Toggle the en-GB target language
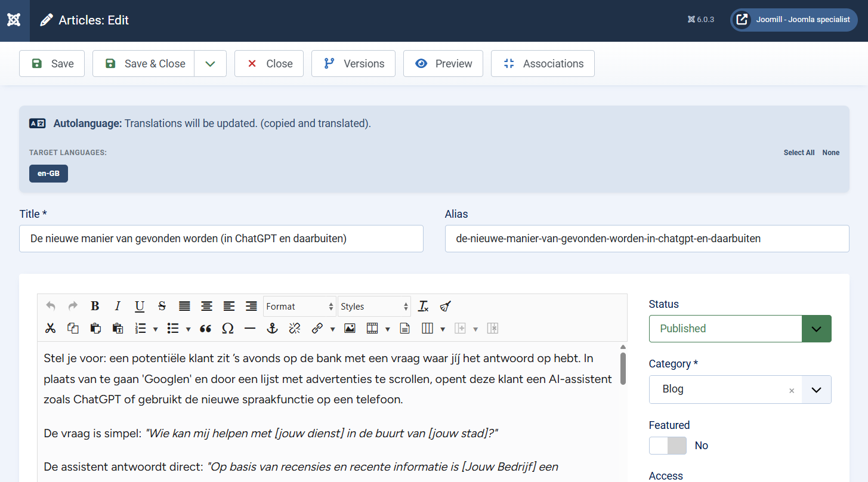868x482 pixels. pos(48,174)
